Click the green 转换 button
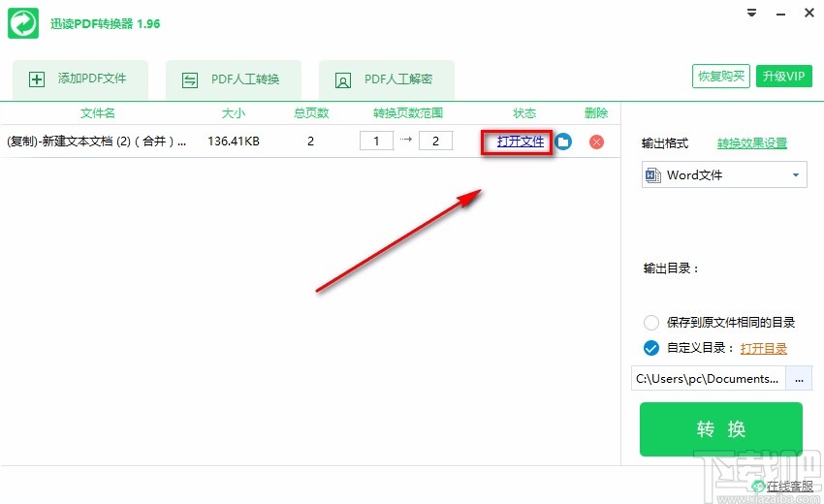The height and width of the screenshot is (504, 824). click(721, 428)
